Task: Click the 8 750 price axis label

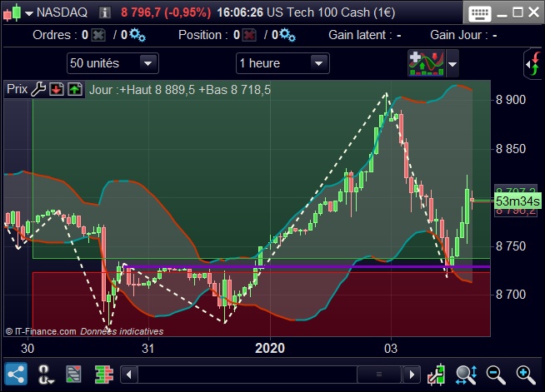Action: pyautogui.click(x=511, y=246)
